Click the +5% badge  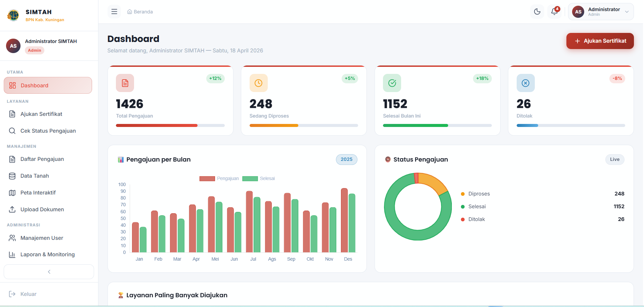pyautogui.click(x=350, y=78)
